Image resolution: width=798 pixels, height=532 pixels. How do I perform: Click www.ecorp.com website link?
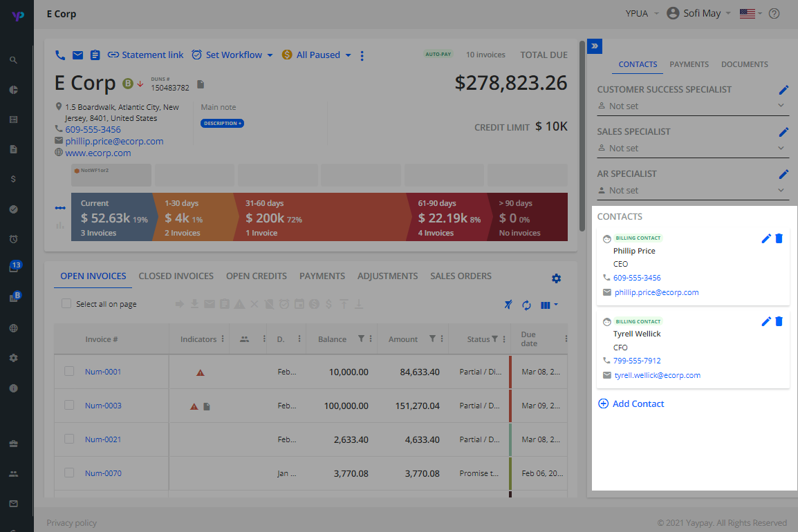click(98, 153)
